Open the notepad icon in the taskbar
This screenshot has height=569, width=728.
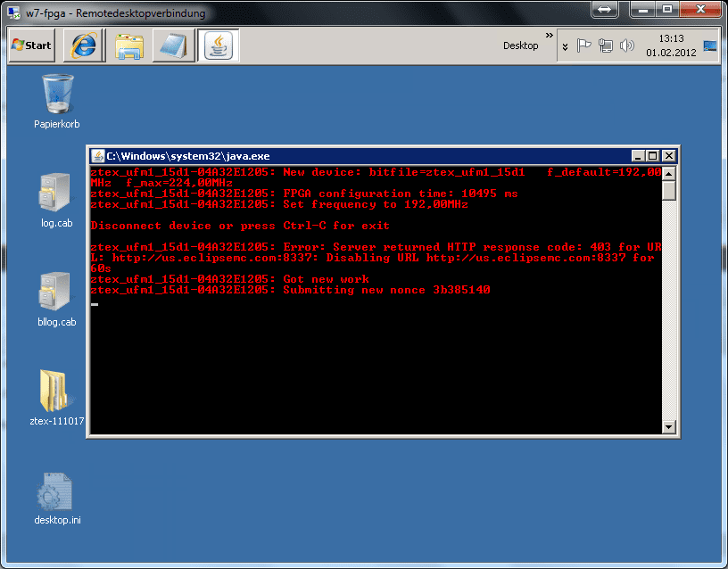pyautogui.click(x=173, y=45)
